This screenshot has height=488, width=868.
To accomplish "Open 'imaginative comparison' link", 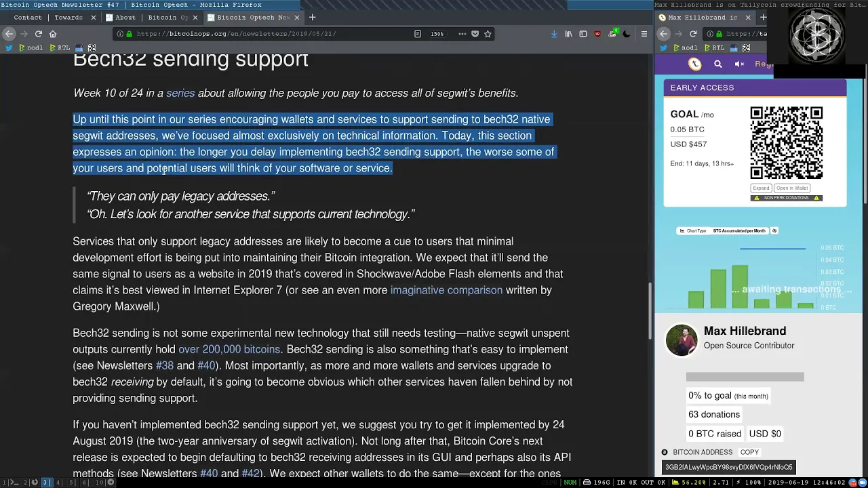I will point(446,290).
